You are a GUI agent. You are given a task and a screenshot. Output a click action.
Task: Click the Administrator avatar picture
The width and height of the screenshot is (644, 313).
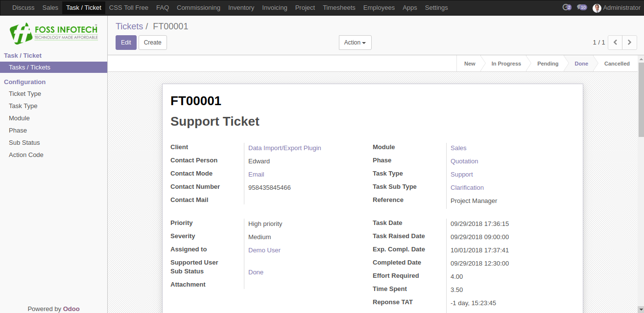pyautogui.click(x=596, y=8)
